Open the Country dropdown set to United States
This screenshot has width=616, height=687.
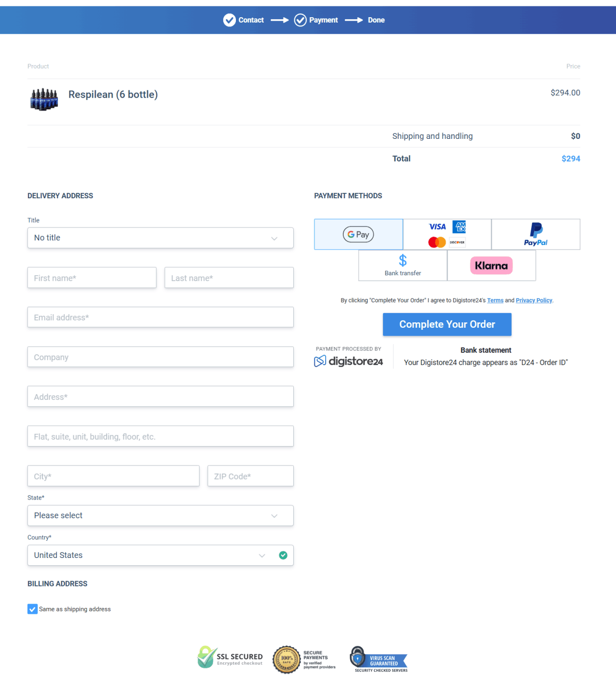(x=160, y=555)
